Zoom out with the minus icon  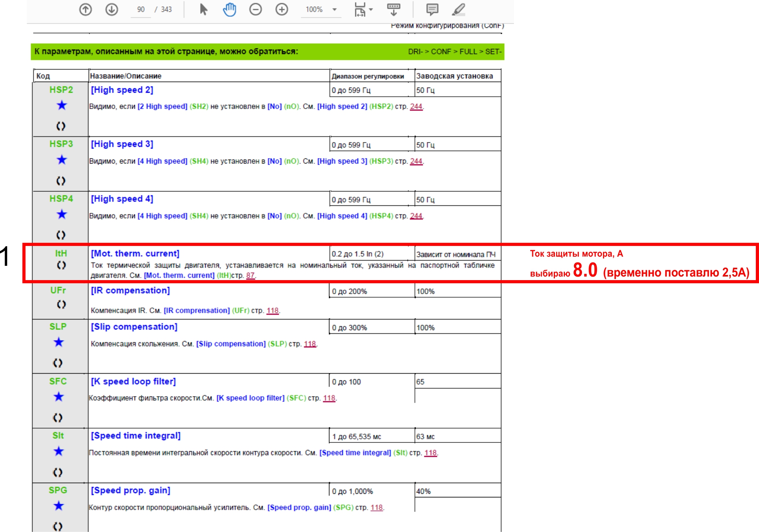coord(255,9)
